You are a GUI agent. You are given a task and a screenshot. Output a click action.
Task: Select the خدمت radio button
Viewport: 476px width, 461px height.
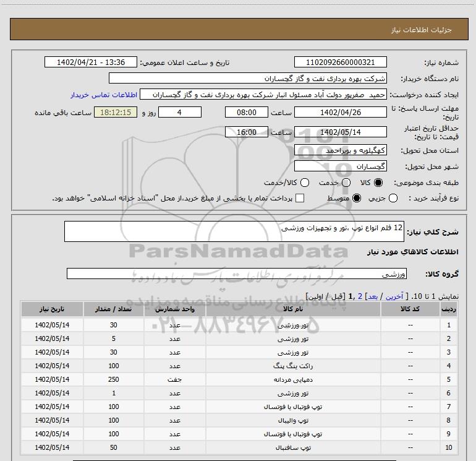click(346, 183)
